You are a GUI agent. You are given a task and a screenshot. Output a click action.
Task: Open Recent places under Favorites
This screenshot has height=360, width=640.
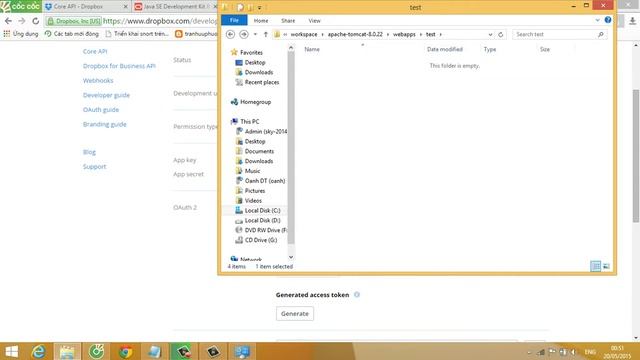262,82
